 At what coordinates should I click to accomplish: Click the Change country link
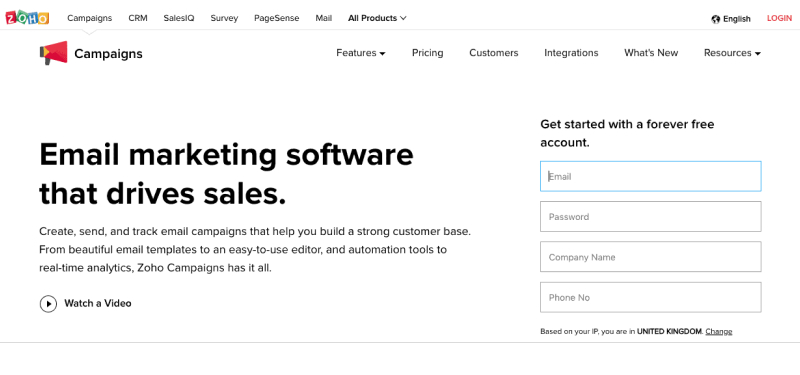718,332
